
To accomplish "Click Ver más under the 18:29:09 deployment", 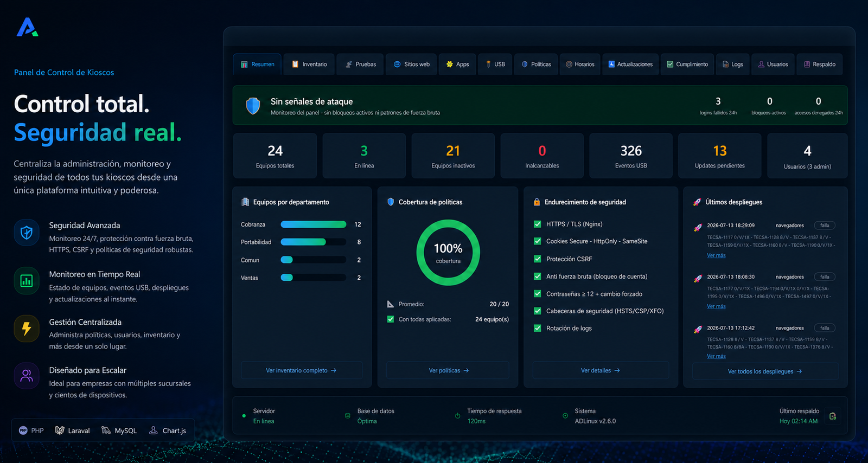I will click(x=716, y=255).
